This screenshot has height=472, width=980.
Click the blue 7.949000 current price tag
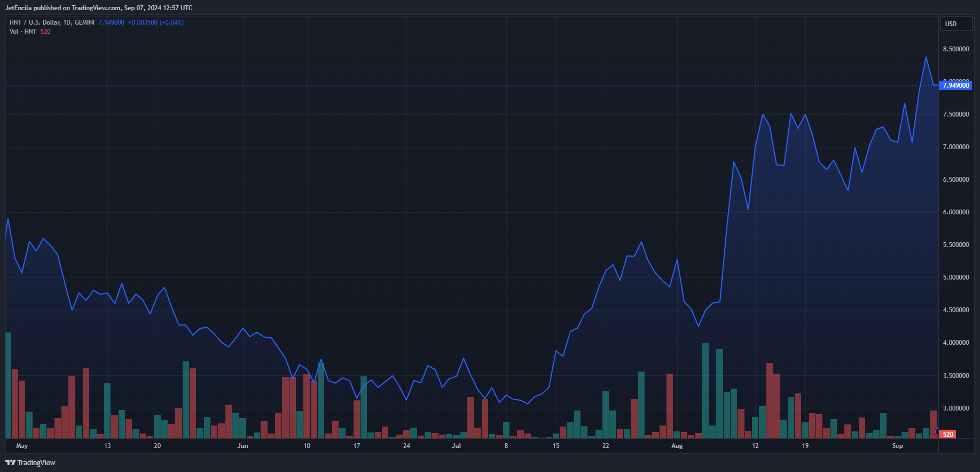pos(955,86)
